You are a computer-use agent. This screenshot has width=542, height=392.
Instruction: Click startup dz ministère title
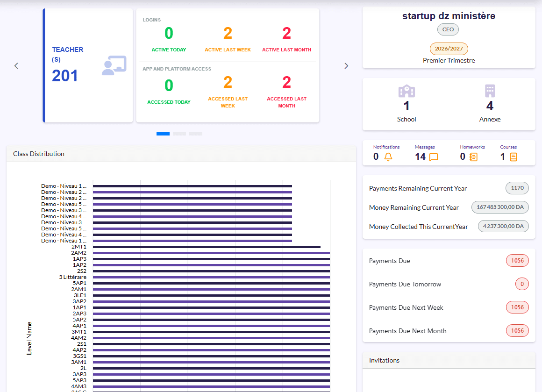point(449,16)
